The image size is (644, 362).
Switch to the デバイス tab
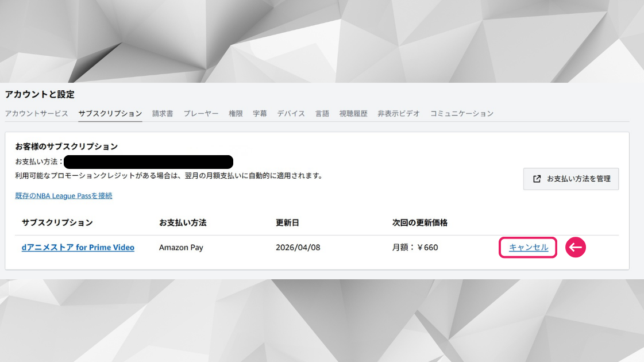[x=291, y=114]
